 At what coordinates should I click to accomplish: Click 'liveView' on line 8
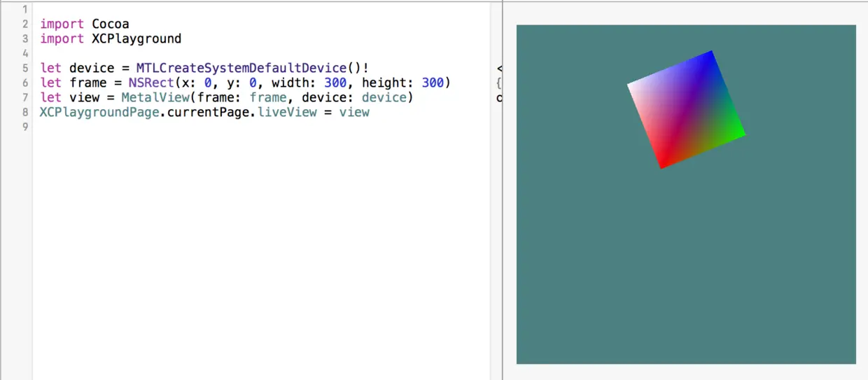[287, 112]
